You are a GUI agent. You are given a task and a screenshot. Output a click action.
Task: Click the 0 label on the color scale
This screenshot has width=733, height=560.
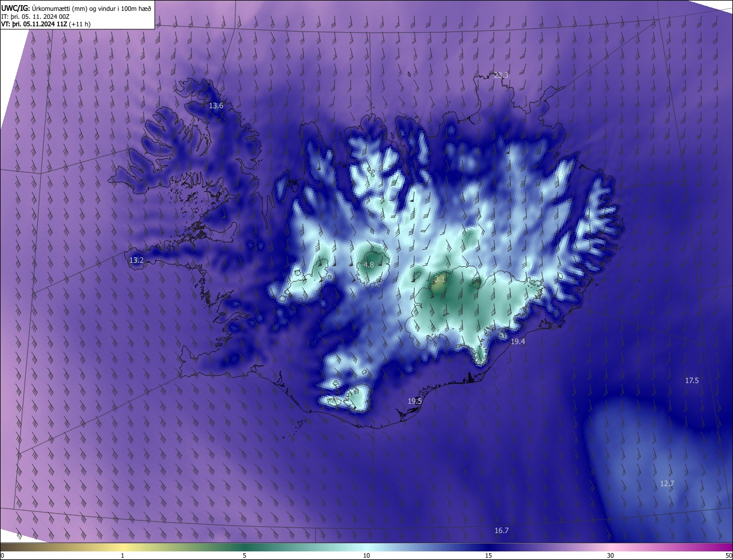coord(2,555)
